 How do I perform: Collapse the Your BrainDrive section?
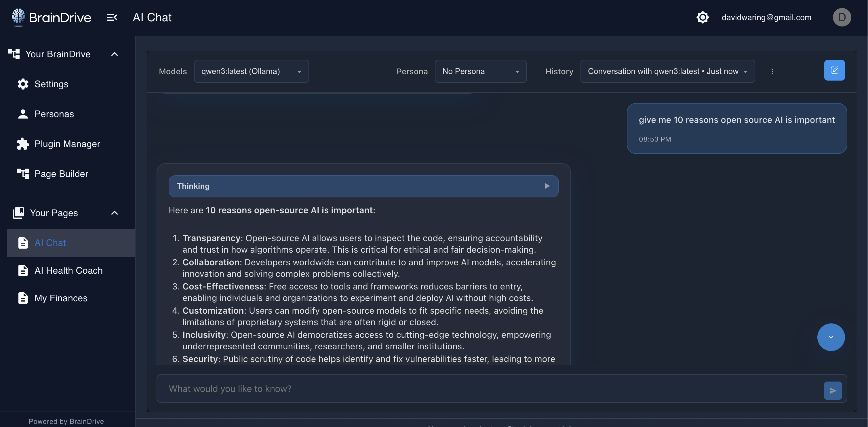click(115, 54)
